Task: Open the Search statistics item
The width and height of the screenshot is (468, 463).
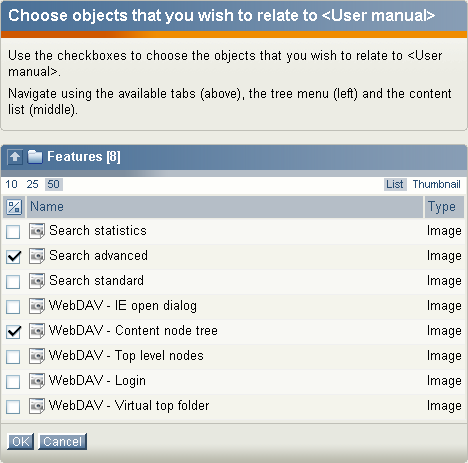Action: (98, 231)
